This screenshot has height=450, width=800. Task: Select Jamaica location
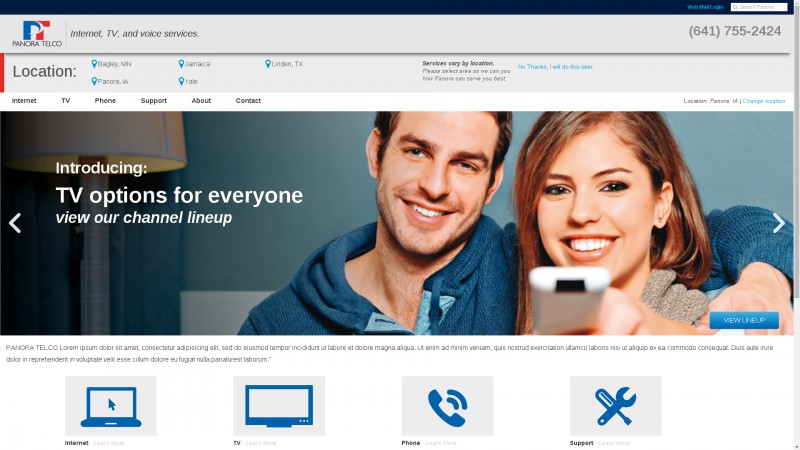(197, 64)
